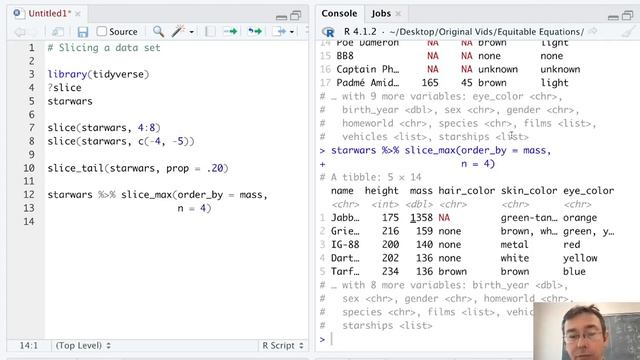Click the 'eye_color' column header
The image size is (640, 360).
click(589, 191)
